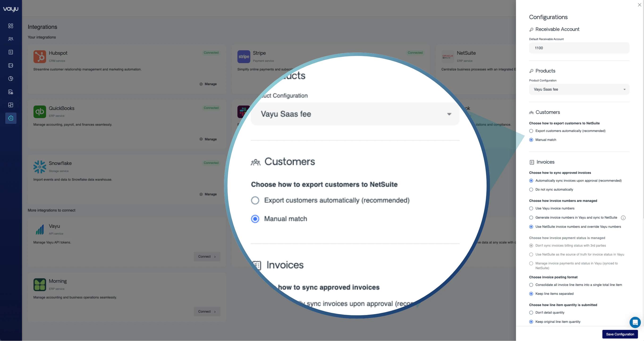The height and width of the screenshot is (341, 644).
Task: Close the Configurations panel with the X
Action: tap(640, 5)
